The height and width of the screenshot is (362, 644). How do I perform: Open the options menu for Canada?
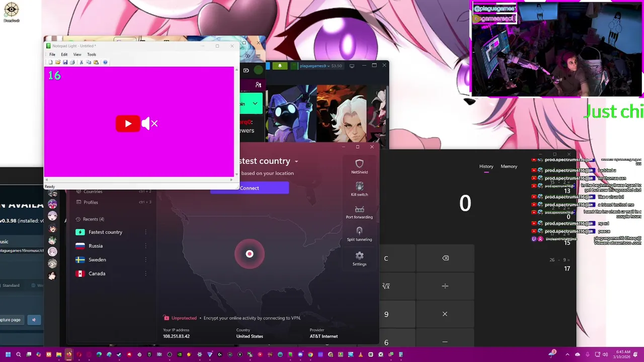coord(146,274)
